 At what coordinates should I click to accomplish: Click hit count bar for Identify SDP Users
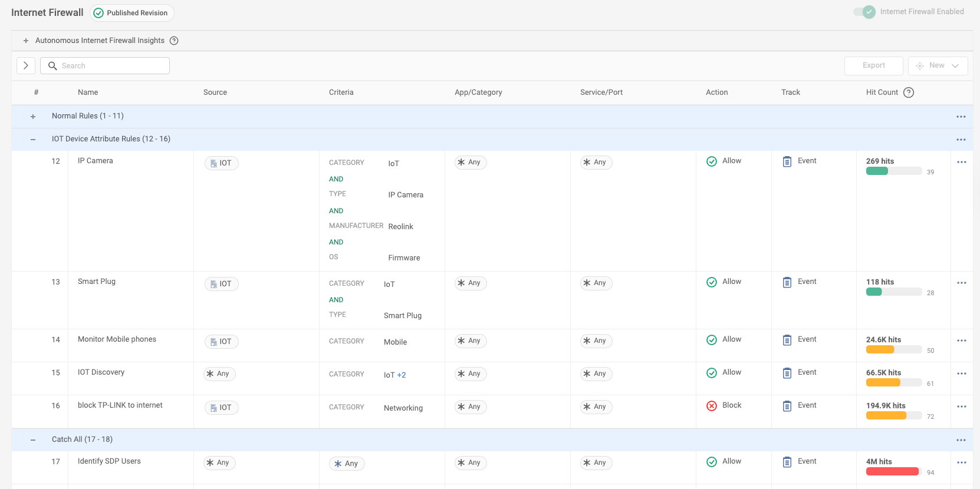tap(893, 471)
